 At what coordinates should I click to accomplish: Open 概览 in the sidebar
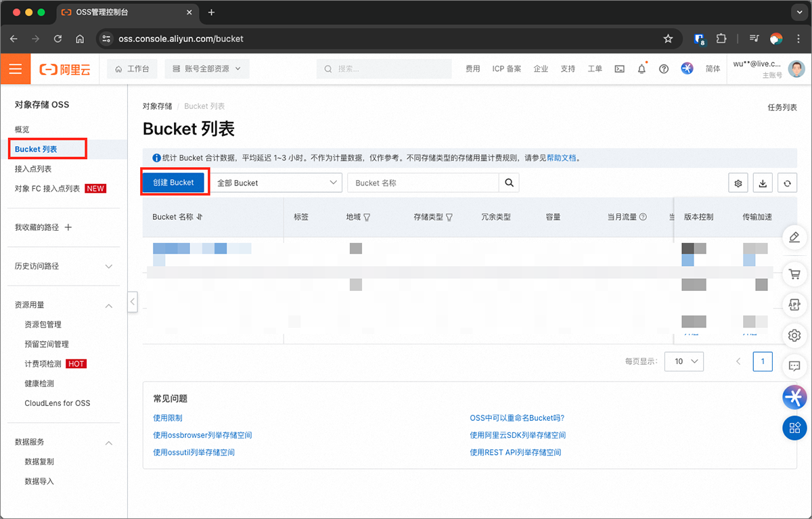(x=22, y=129)
